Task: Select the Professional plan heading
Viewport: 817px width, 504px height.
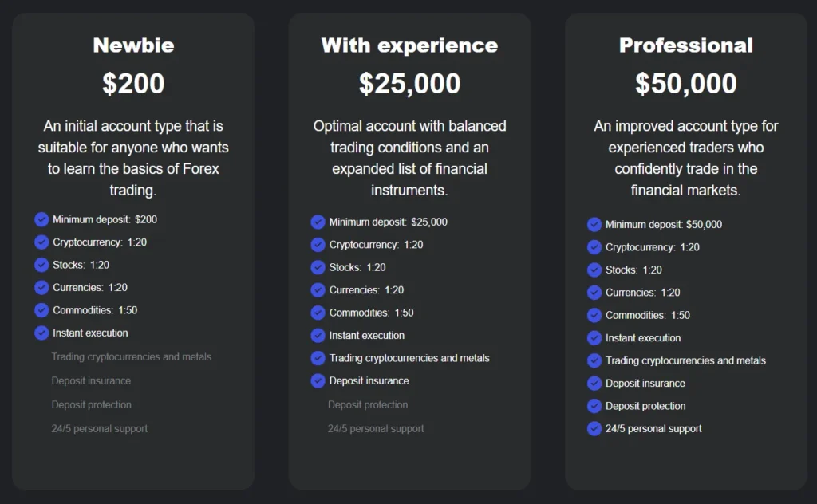Action: coord(686,45)
